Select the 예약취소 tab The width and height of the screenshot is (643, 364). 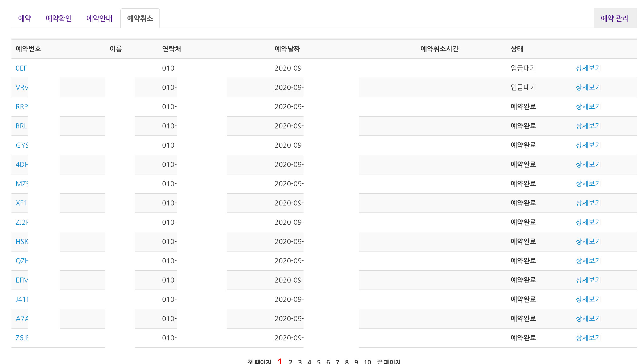click(x=140, y=18)
